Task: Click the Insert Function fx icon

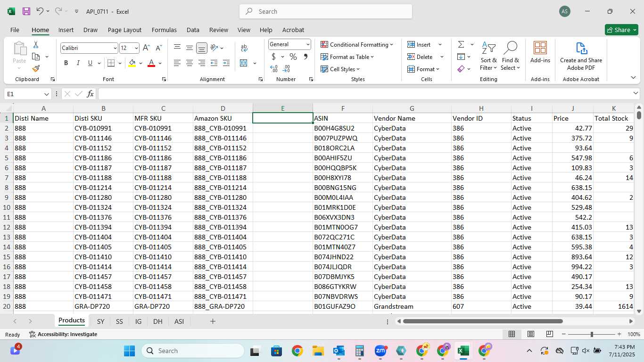Action: pos(91,94)
